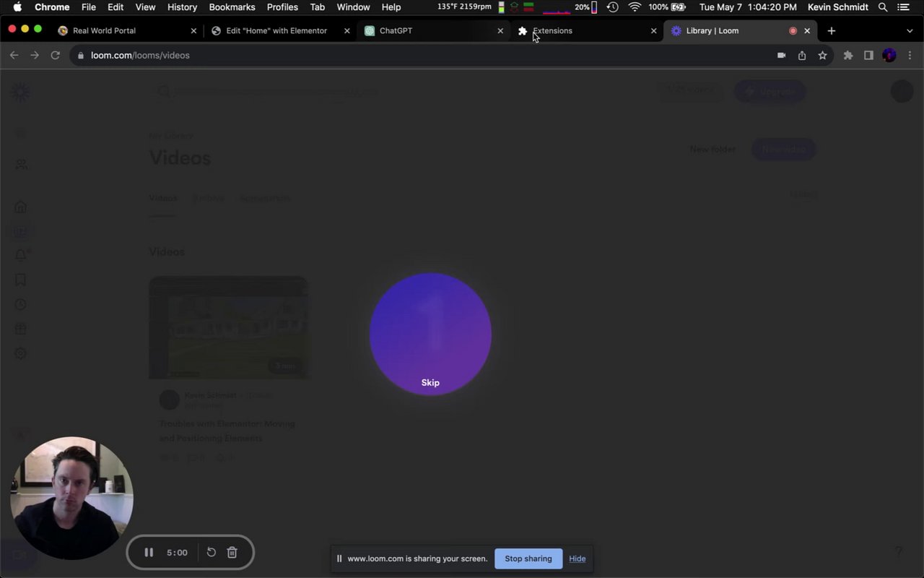Screen dimensions: 924x578
Task: Open Spotlight search in menu bar
Action: [x=883, y=7]
